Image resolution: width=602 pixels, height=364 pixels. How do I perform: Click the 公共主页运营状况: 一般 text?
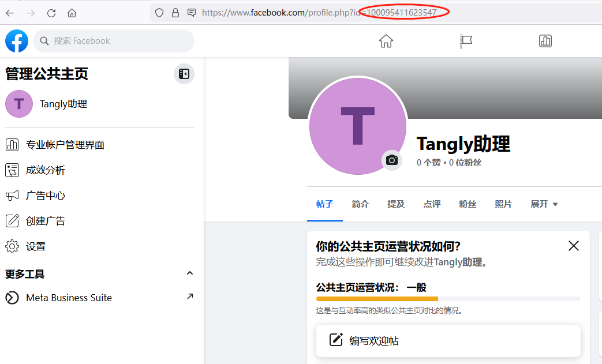click(371, 287)
